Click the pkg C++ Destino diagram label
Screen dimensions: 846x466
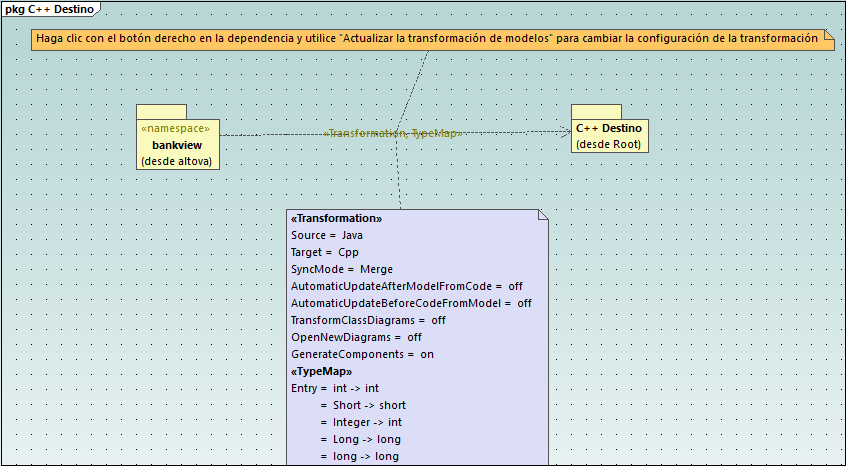click(48, 9)
